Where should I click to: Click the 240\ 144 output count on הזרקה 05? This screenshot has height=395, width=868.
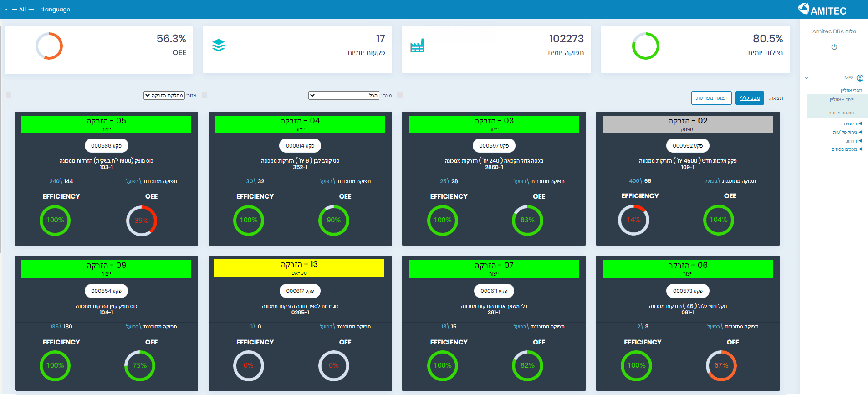pos(61,181)
